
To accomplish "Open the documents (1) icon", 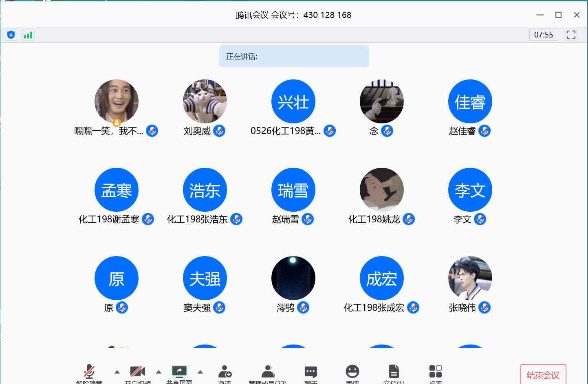I will pos(394,371).
